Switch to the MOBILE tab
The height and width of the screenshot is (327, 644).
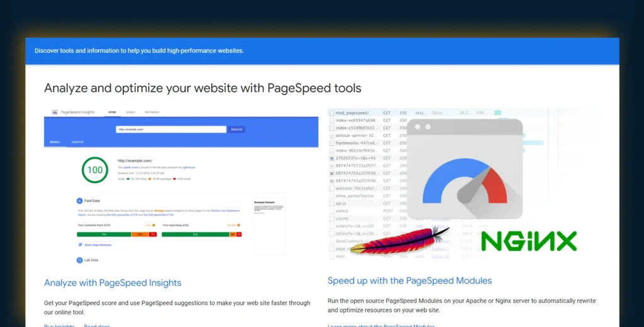(55, 142)
